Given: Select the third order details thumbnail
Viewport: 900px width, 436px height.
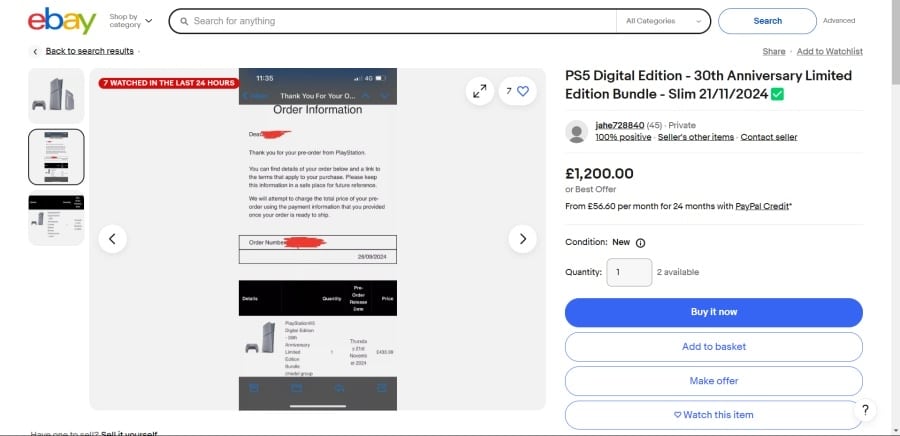Looking at the screenshot, I should click(56, 218).
